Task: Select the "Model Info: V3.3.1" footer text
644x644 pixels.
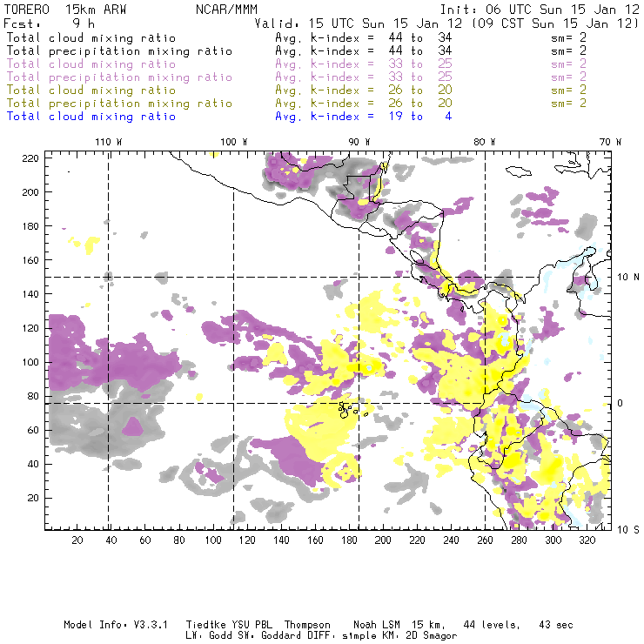Action: click(116, 625)
